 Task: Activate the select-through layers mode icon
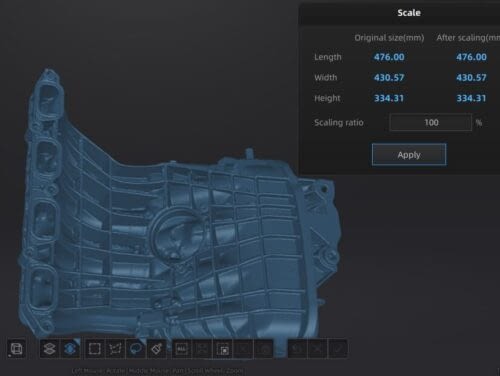[70, 349]
